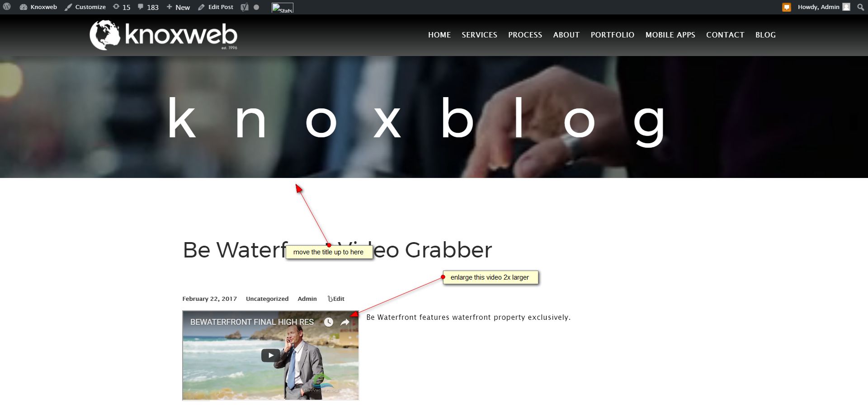Image resolution: width=868 pixels, height=407 pixels.
Task: Click Edit Post in admin bar
Action: point(216,7)
